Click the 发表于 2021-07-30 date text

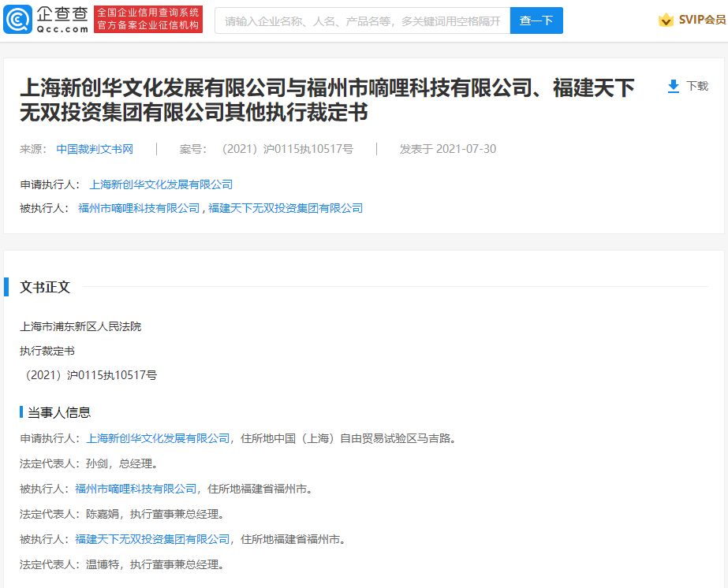coord(447,149)
